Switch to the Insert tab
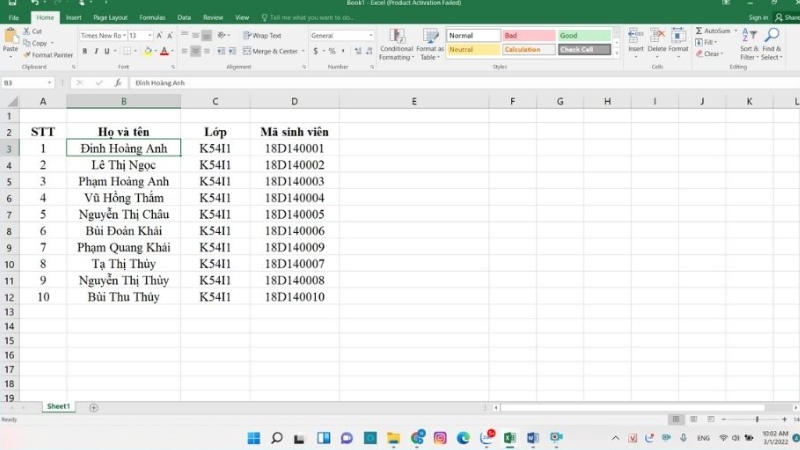This screenshot has height=450, width=800. tap(73, 18)
